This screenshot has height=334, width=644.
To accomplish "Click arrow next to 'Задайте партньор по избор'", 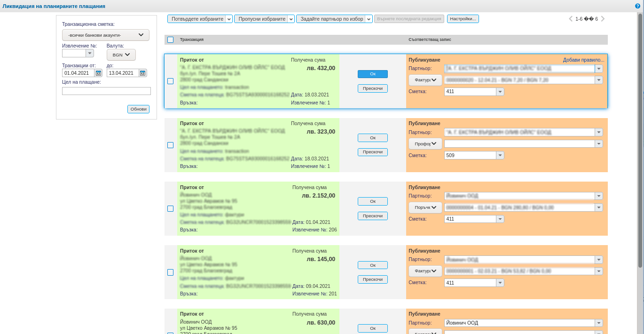I will (369, 19).
